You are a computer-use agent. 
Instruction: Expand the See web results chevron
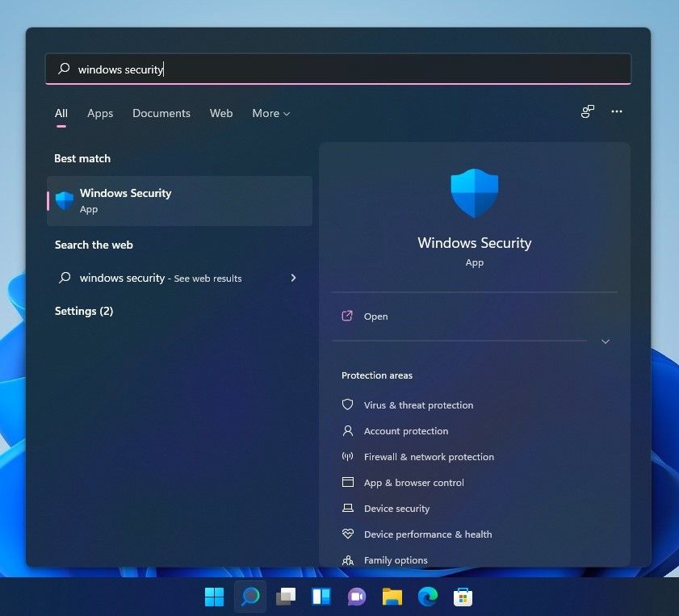tap(294, 278)
